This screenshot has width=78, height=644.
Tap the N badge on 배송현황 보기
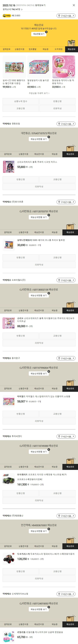click(x=46, y=32)
